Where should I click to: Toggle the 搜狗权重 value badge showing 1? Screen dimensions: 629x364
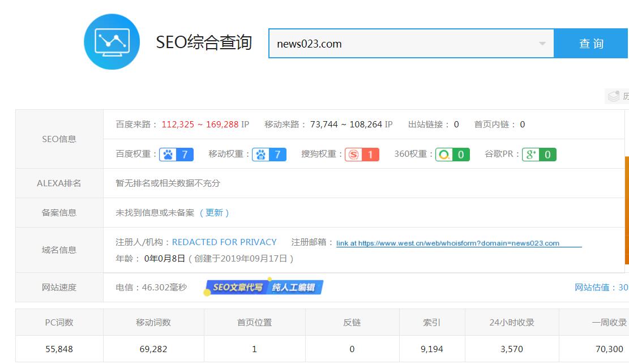(x=369, y=154)
